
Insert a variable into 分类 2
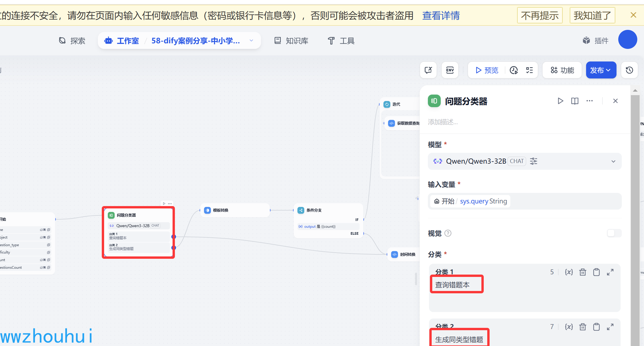pyautogui.click(x=569, y=327)
